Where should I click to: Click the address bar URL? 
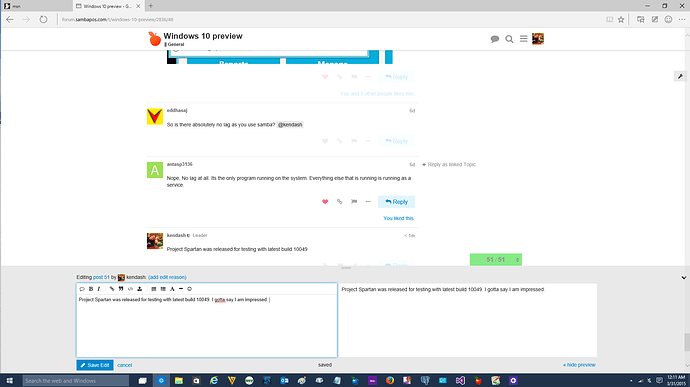point(117,20)
